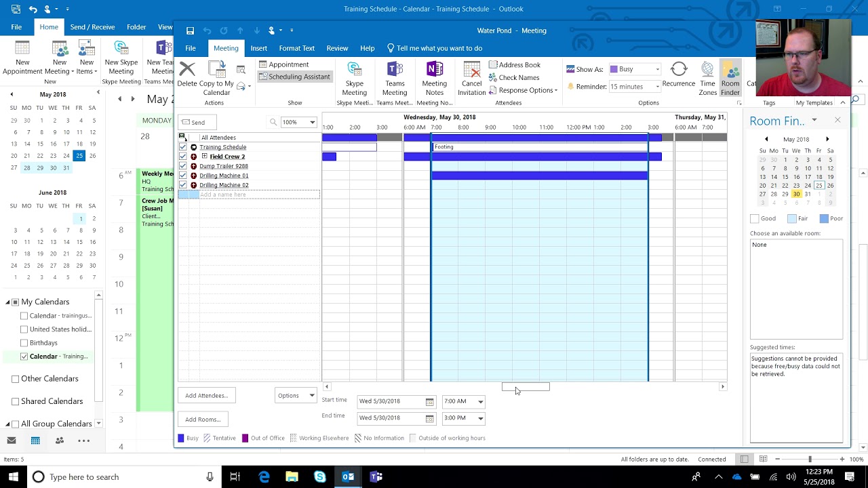Click Scheduling Assistant button
The height and width of the screenshot is (488, 868).
pyautogui.click(x=294, y=77)
